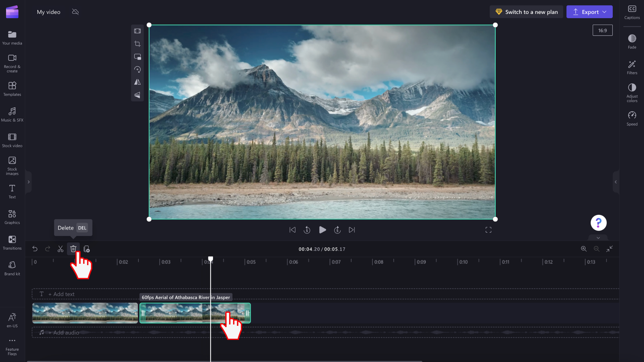
Task: Open the Transitions panel
Action: pos(12,243)
